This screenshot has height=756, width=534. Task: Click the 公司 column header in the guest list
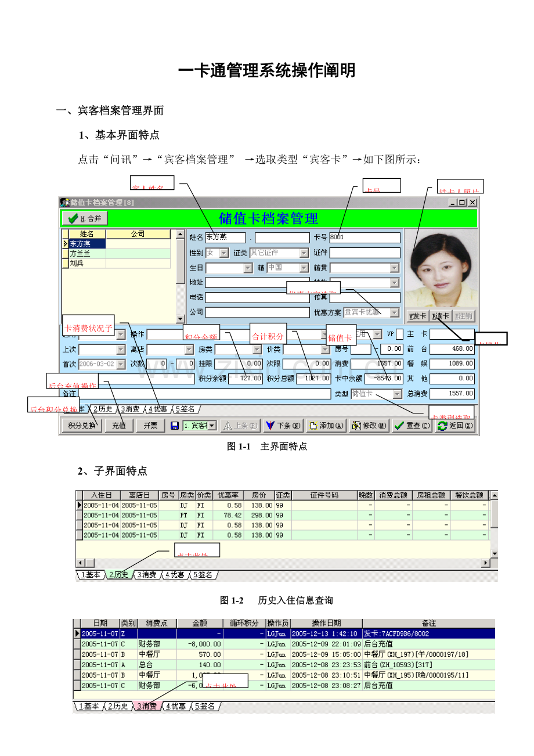click(138, 234)
